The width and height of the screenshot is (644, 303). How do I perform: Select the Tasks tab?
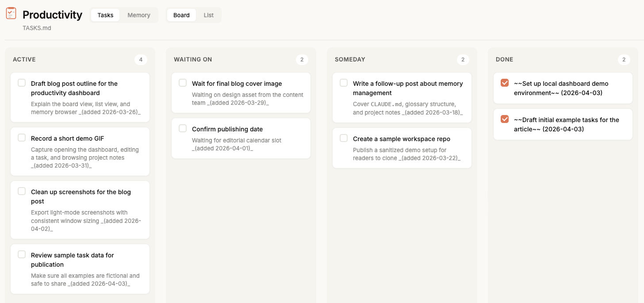(105, 15)
